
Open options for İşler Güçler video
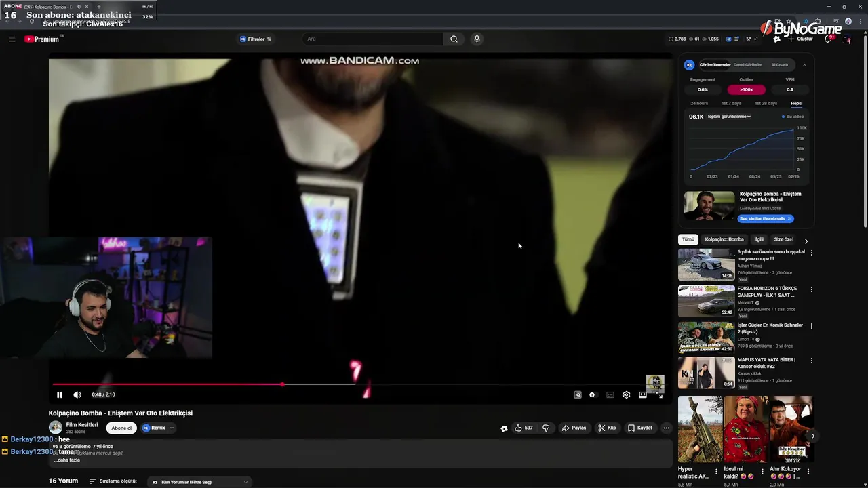click(x=812, y=326)
